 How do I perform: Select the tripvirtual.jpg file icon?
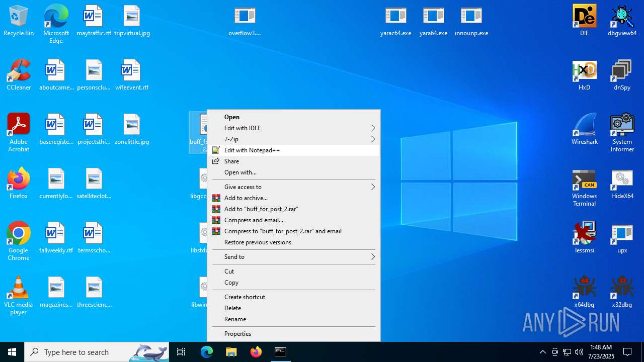click(132, 21)
